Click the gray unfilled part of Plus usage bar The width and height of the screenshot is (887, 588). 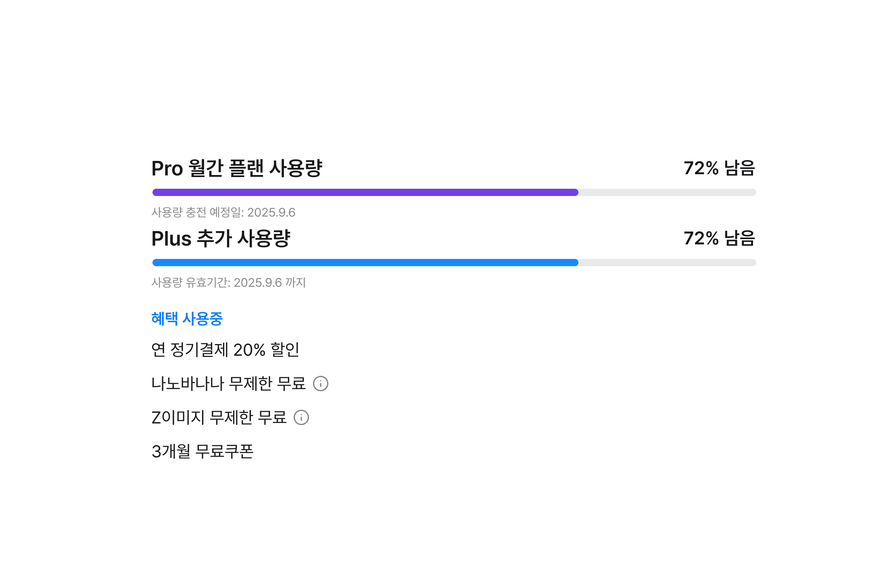point(667,263)
